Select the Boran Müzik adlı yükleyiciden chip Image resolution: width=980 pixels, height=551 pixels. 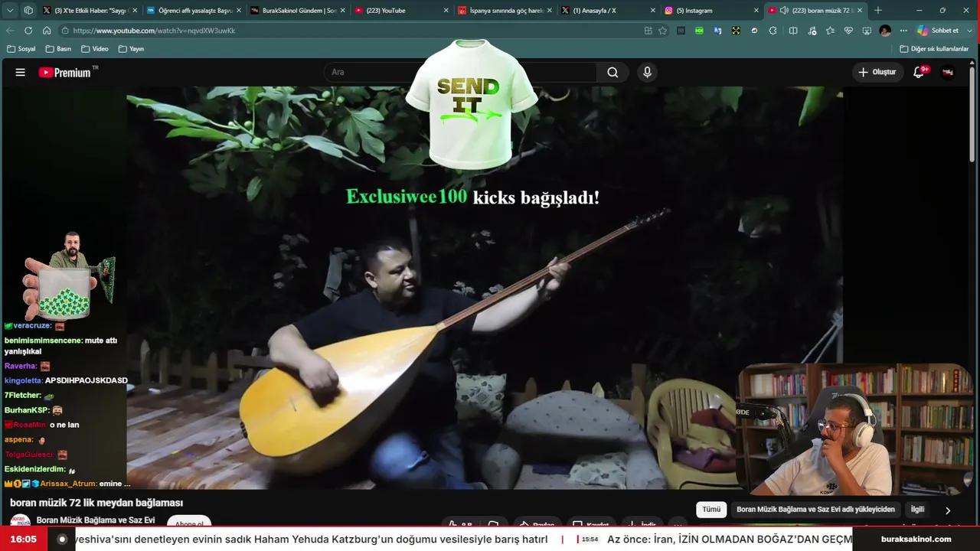click(x=815, y=510)
